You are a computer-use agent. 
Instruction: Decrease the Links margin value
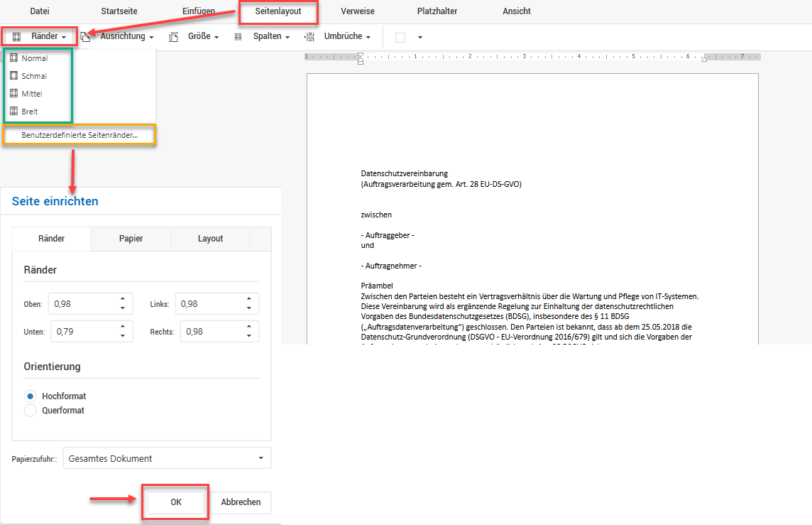coord(249,308)
